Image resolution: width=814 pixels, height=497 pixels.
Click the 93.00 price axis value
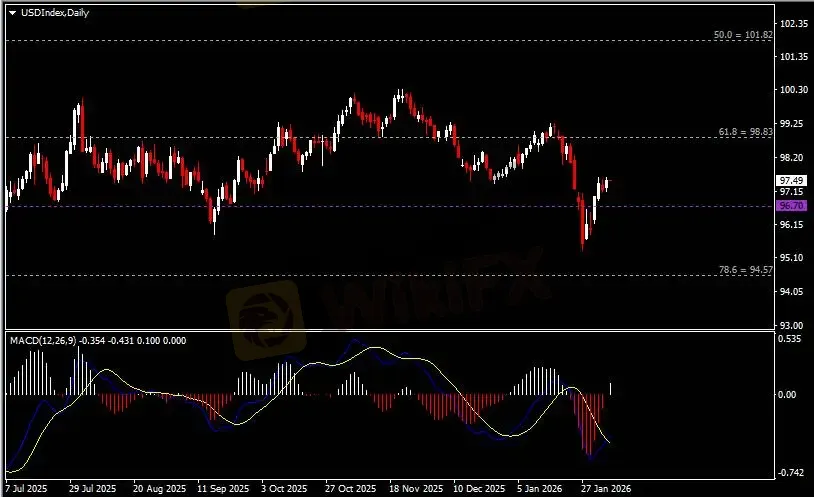pyautogui.click(x=794, y=325)
